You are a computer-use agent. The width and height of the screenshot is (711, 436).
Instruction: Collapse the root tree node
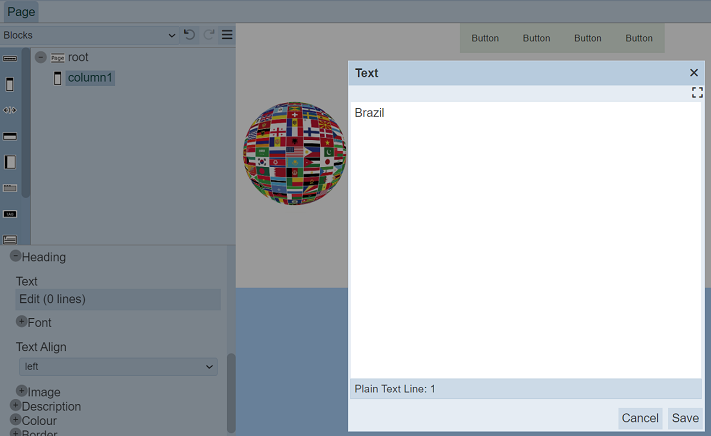pyautogui.click(x=41, y=58)
